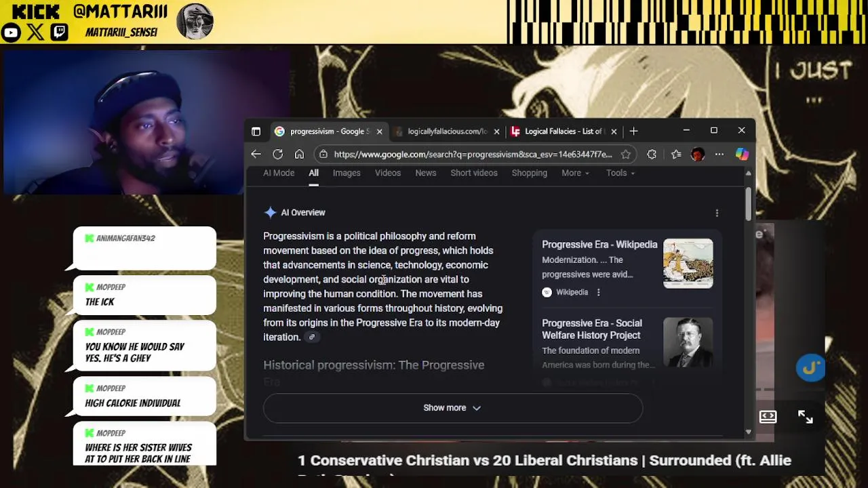
Task: Select the News search tab
Action: pyautogui.click(x=426, y=173)
